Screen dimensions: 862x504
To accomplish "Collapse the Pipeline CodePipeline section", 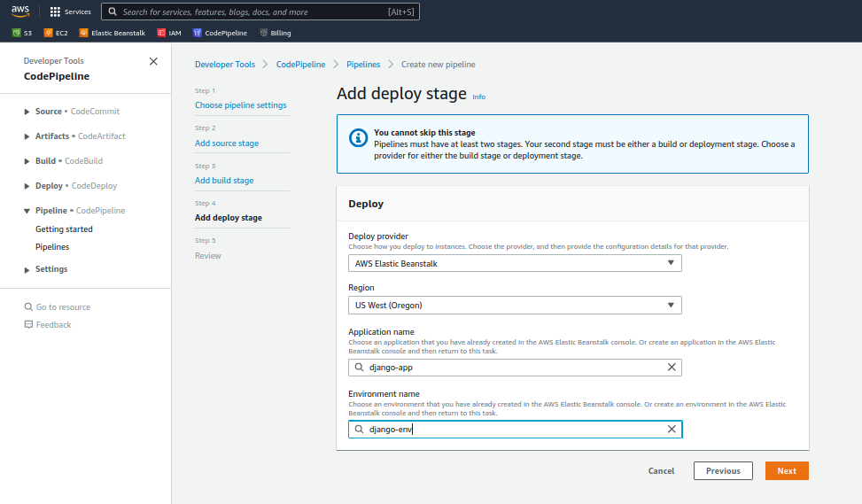I will click(27, 211).
